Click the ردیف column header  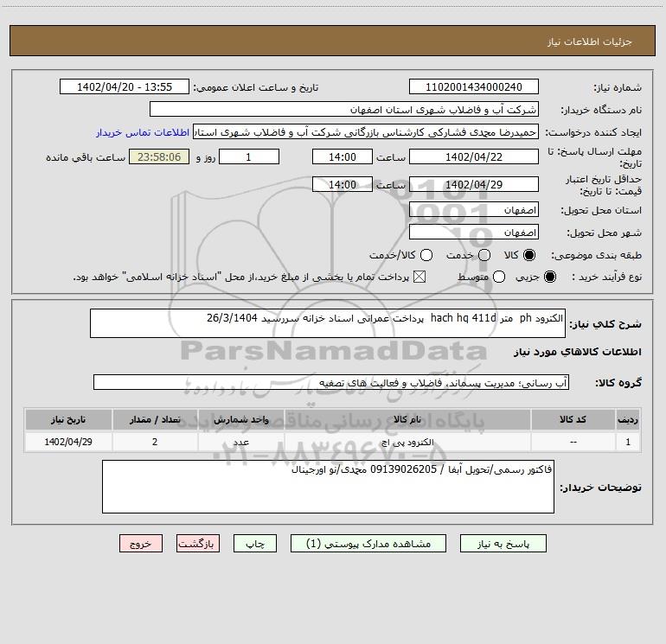628,419
